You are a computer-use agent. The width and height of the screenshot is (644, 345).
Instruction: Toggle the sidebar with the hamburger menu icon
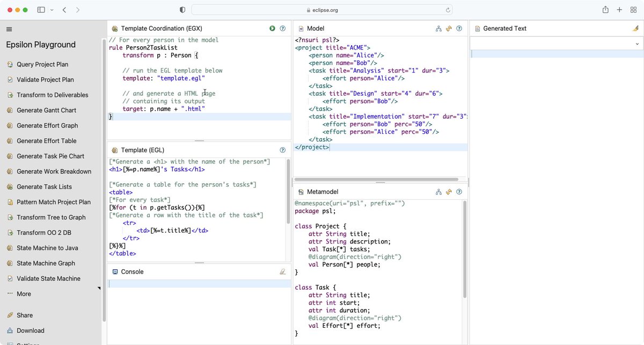(x=9, y=29)
